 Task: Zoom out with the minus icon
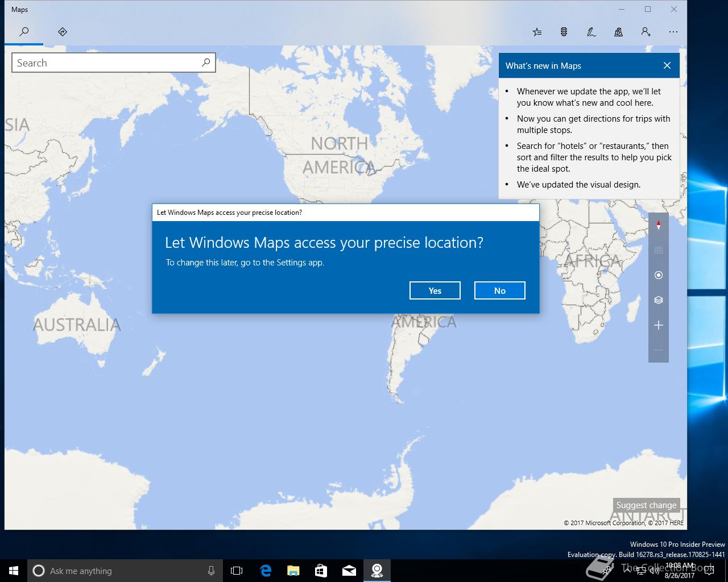659,350
